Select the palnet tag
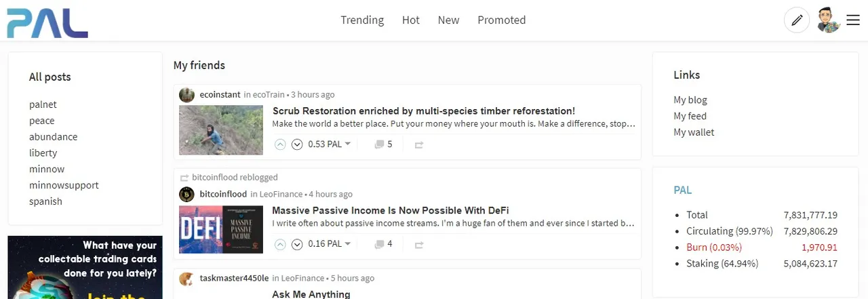Viewport: 868px width, 299px height. click(x=43, y=104)
